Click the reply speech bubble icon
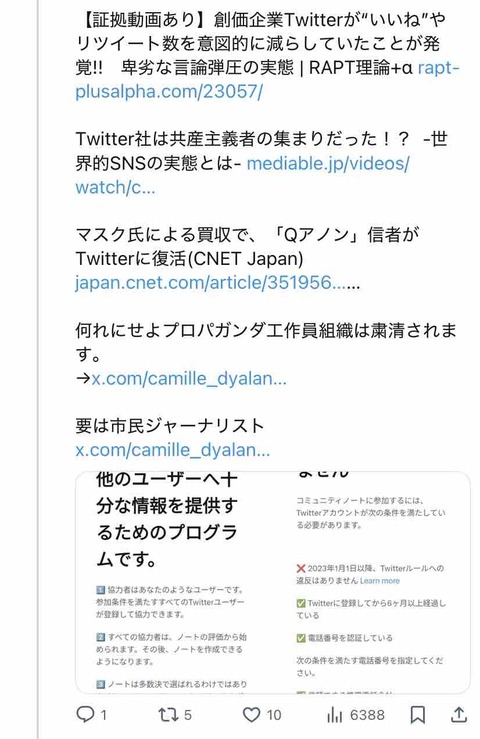Viewport: 480px width, 739px height. (x=85, y=714)
